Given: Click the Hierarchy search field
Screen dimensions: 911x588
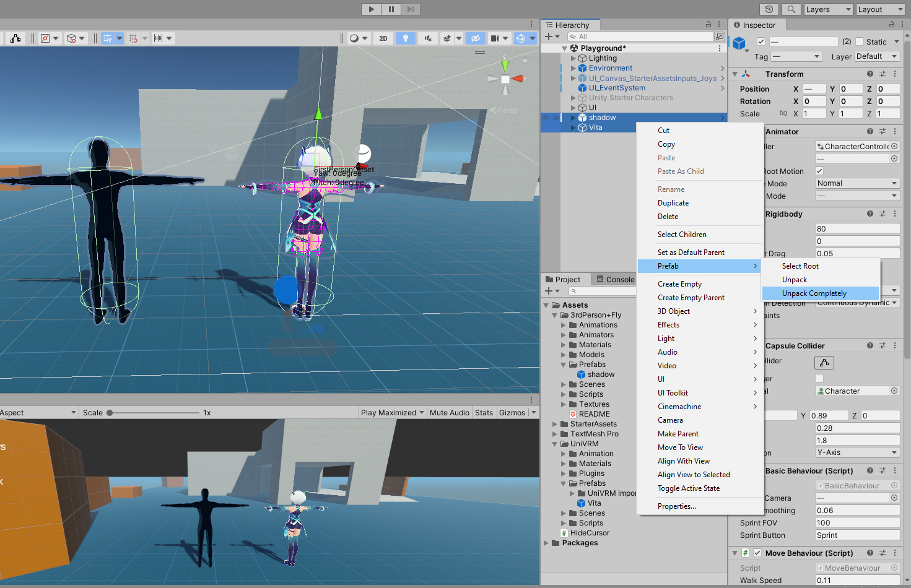Looking at the screenshot, I should tap(640, 37).
